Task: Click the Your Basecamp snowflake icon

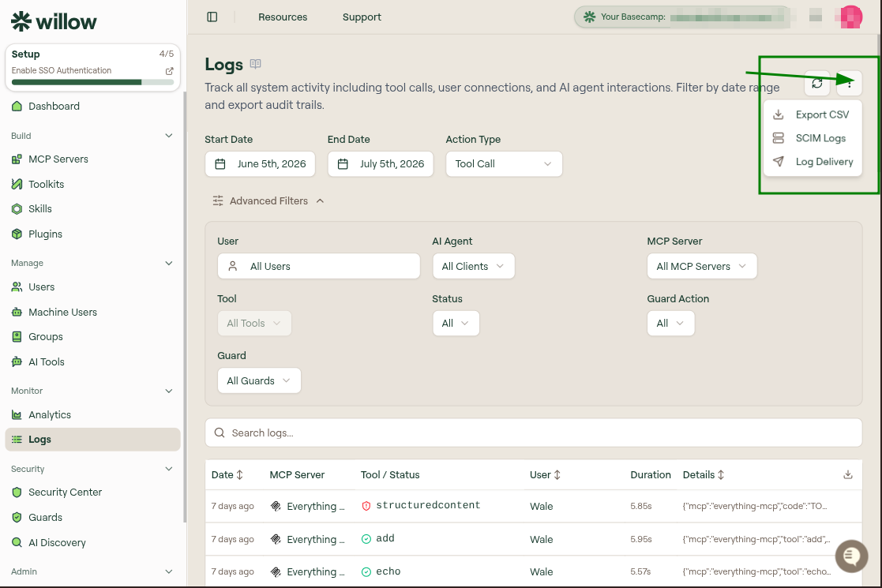Action: click(x=589, y=17)
